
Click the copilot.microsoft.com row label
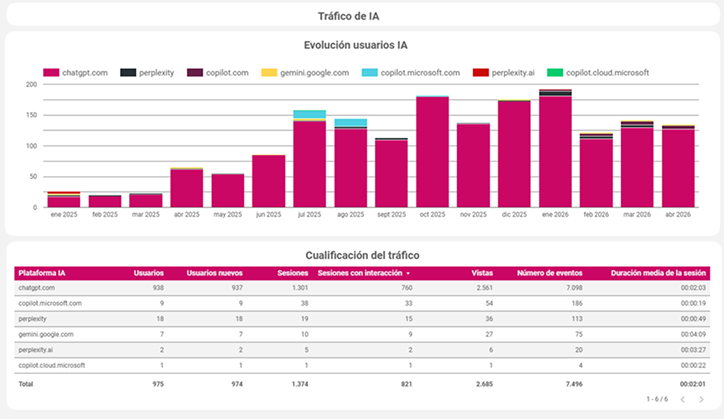tap(50, 304)
